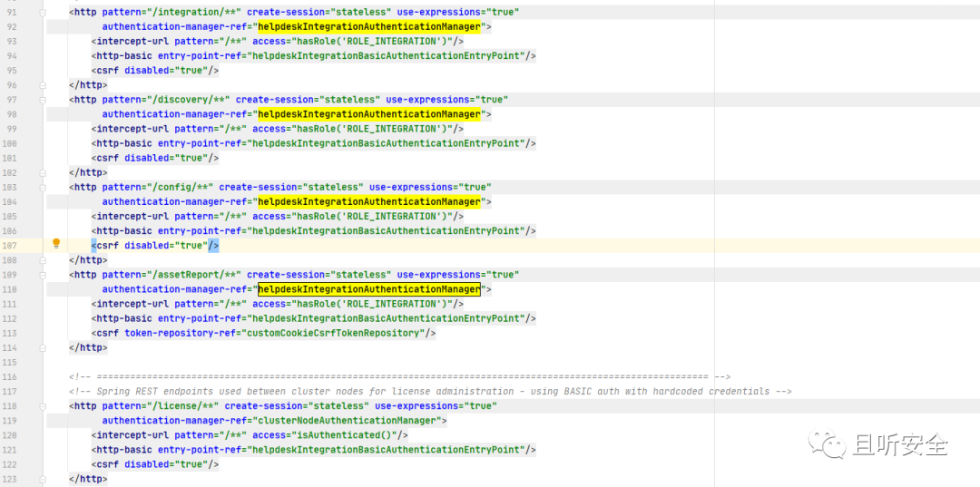Click hasRole('ROLE_INTEGRATION') on line 99

click(372, 129)
